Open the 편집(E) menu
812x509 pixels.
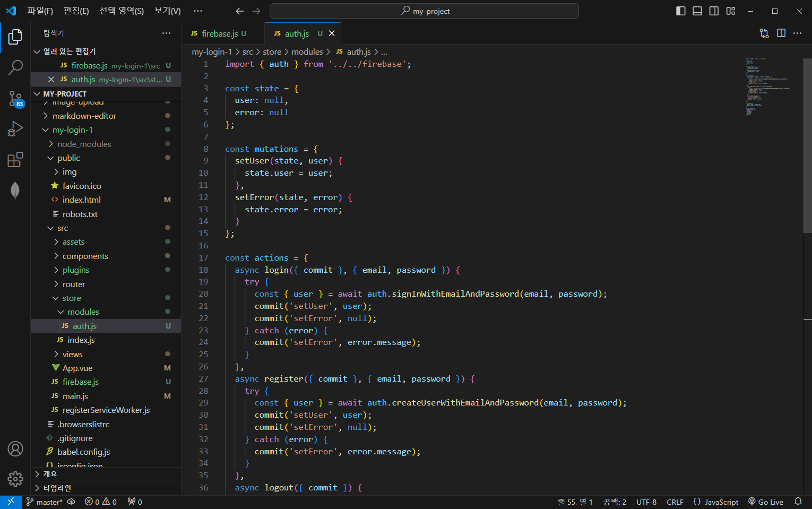pos(76,11)
